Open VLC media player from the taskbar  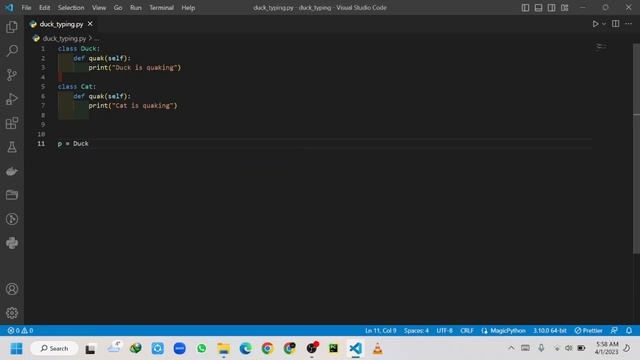point(378,349)
